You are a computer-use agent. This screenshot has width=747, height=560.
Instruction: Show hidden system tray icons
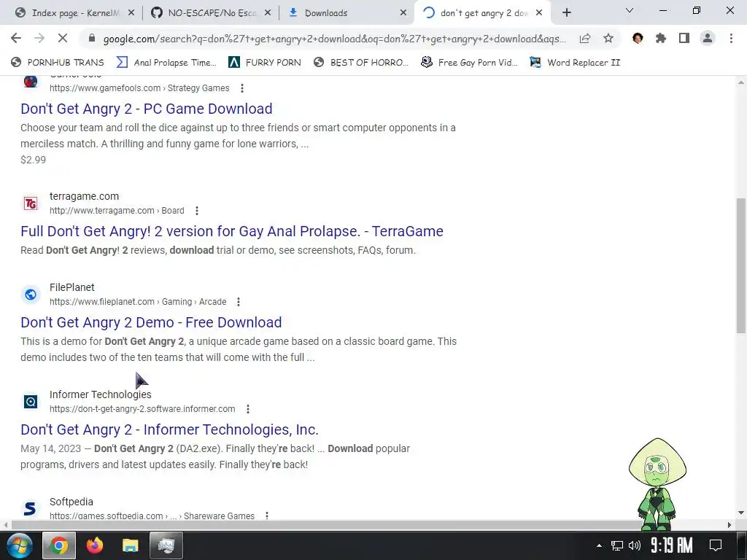point(599,545)
